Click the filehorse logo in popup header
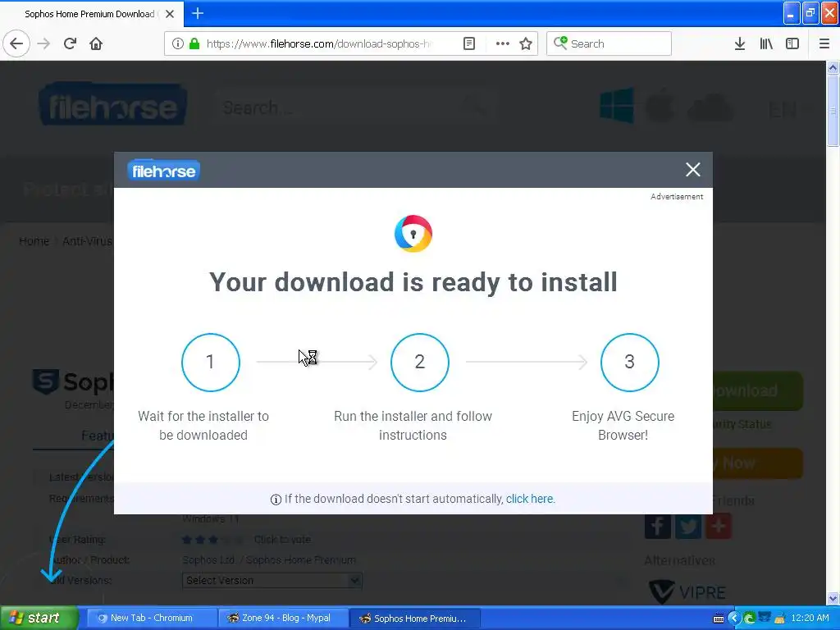 pyautogui.click(x=163, y=171)
